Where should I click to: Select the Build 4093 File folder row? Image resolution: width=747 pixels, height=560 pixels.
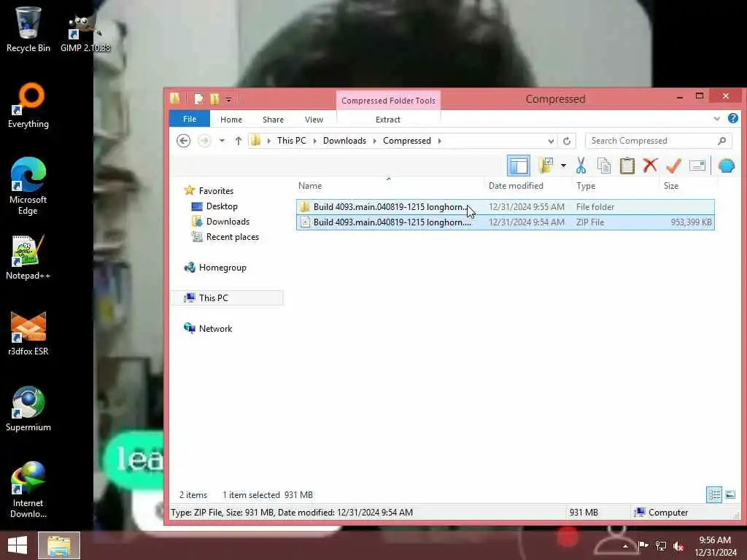click(x=506, y=206)
